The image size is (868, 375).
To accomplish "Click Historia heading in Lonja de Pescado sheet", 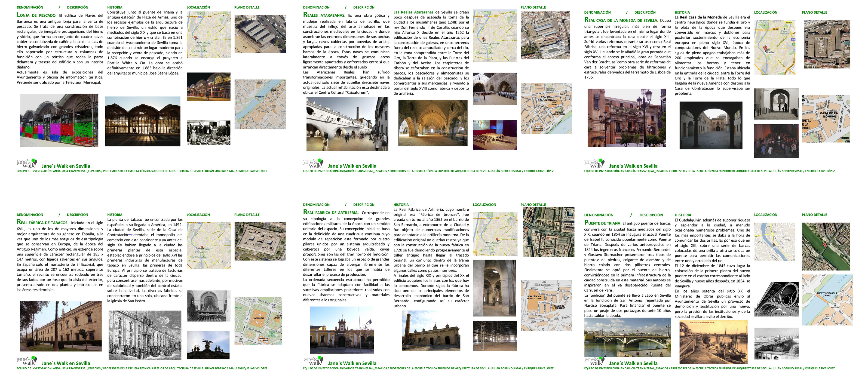I will 115,7.
